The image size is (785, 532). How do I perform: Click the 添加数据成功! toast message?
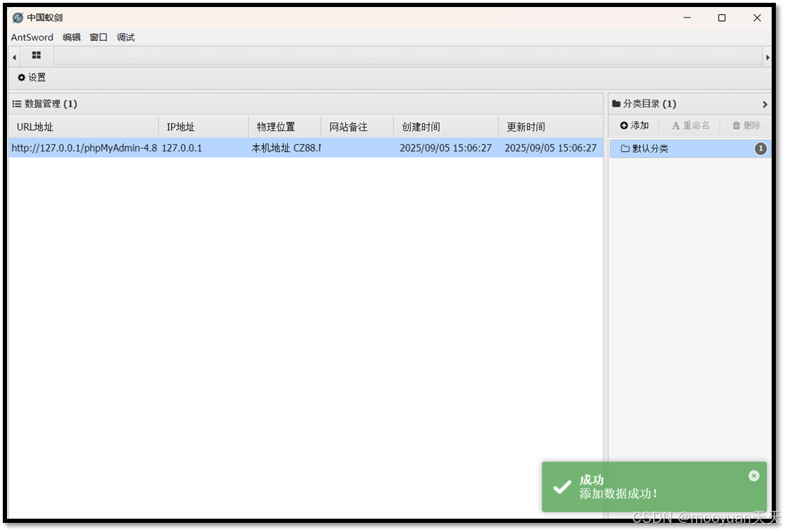pos(618,494)
